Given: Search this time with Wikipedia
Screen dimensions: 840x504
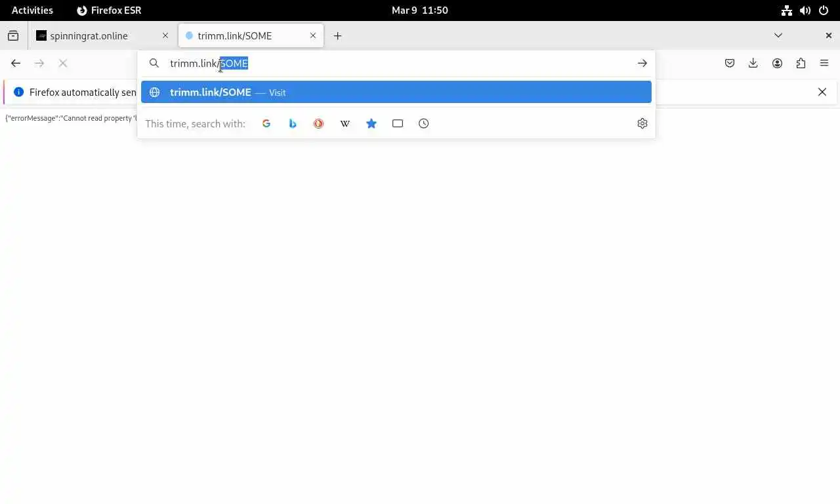Looking at the screenshot, I should tap(345, 123).
